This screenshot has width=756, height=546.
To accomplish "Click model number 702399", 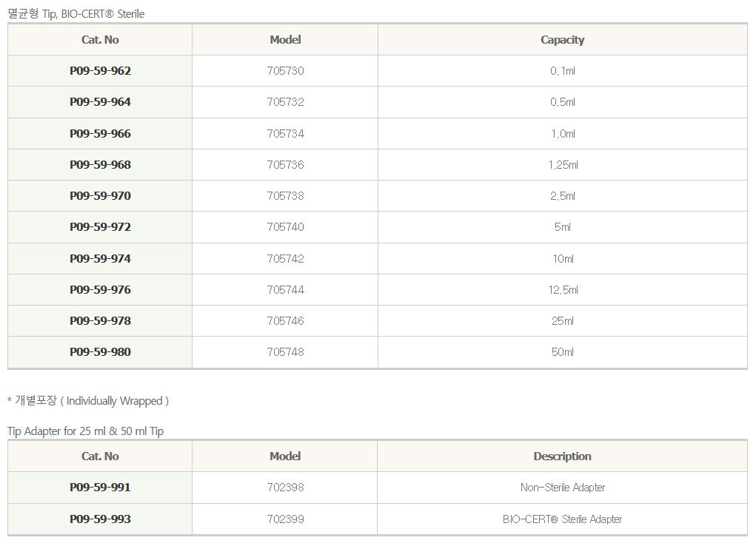I will tap(285, 519).
